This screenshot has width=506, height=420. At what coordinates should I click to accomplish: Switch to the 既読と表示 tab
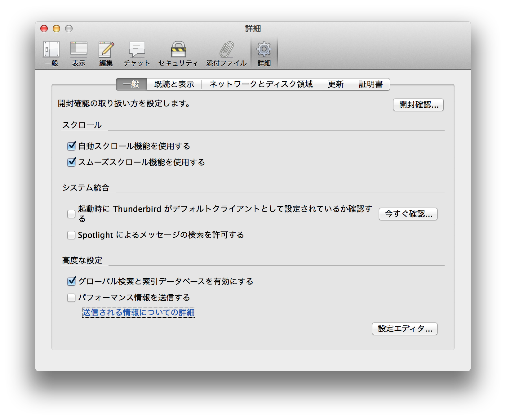point(174,84)
